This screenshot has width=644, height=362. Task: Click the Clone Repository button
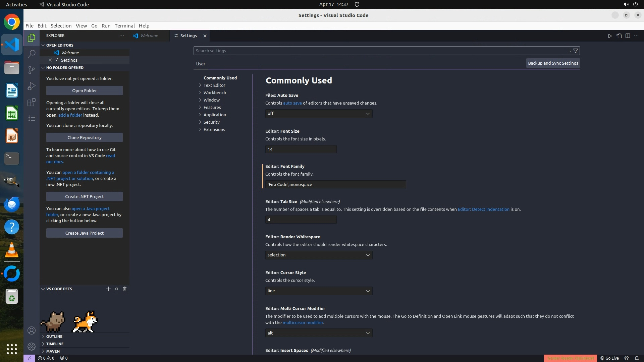coord(85,137)
